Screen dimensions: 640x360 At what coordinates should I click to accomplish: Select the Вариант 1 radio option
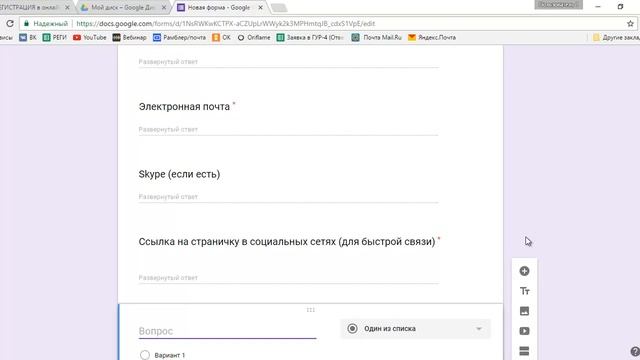[x=144, y=355]
